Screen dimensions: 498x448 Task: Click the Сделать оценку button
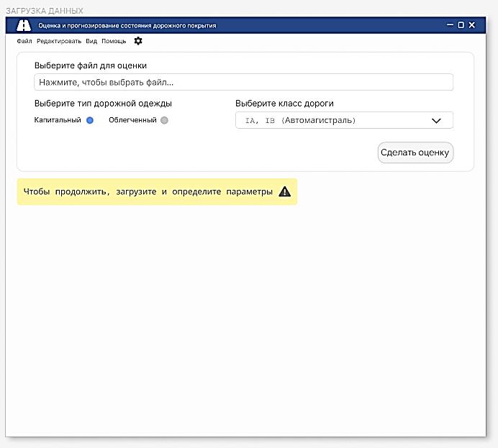tap(415, 152)
